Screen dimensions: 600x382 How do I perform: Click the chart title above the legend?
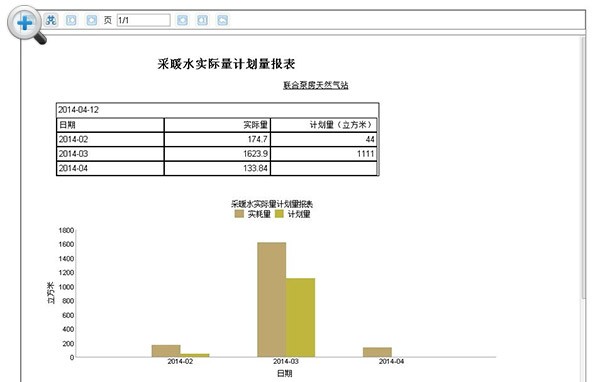click(272, 204)
